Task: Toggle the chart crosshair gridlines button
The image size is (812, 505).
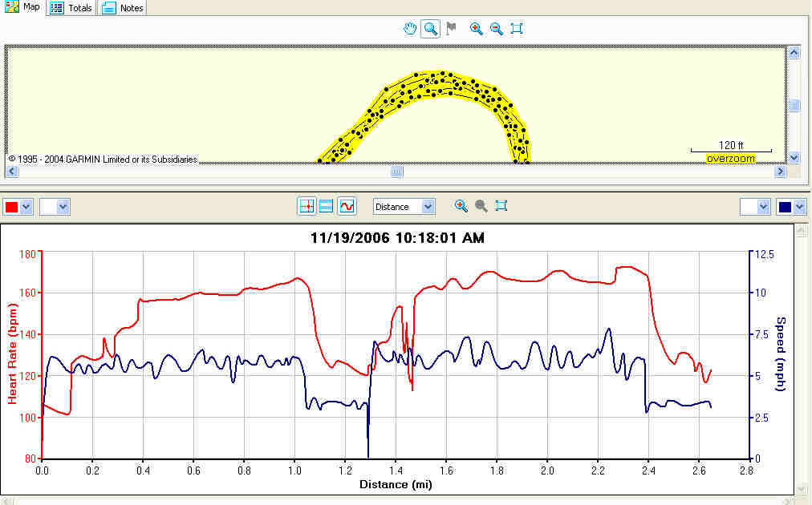Action: pyautogui.click(x=307, y=206)
